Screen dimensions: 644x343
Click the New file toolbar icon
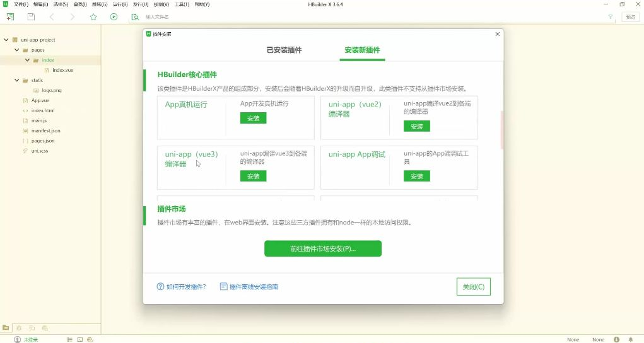coord(10,16)
